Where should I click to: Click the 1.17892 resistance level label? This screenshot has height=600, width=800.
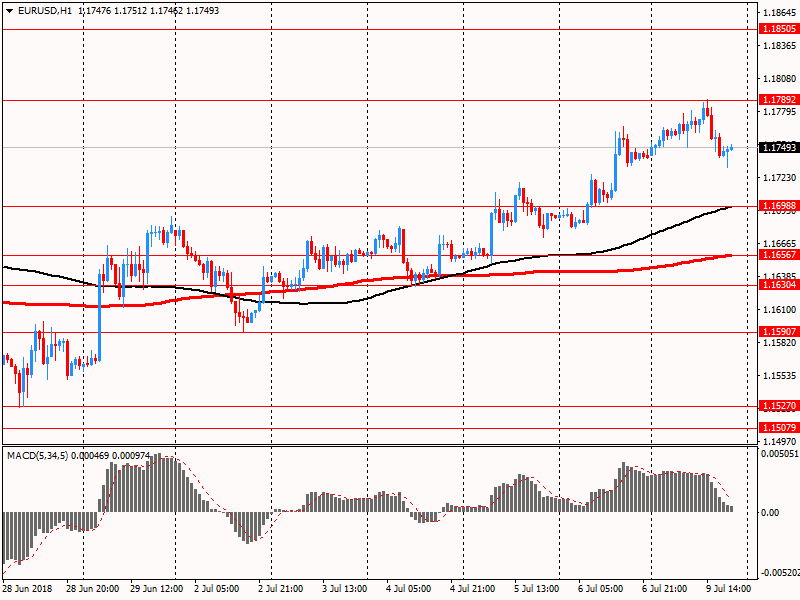(779, 99)
